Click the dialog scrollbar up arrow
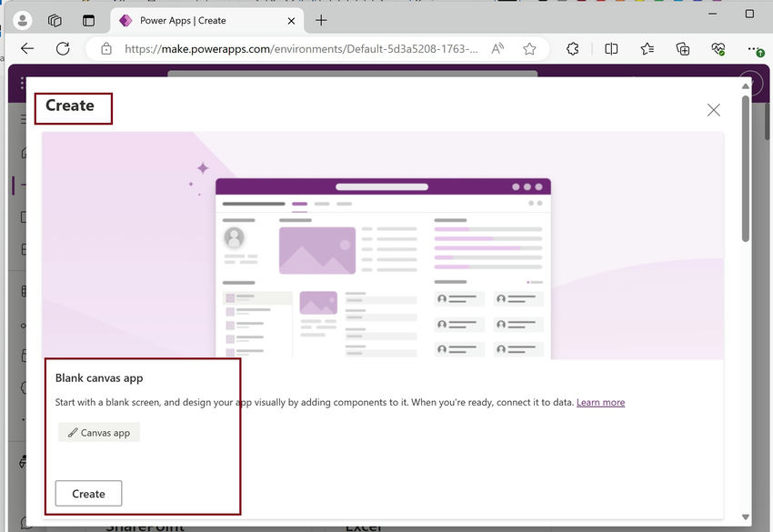This screenshot has width=773, height=532. pyautogui.click(x=746, y=86)
